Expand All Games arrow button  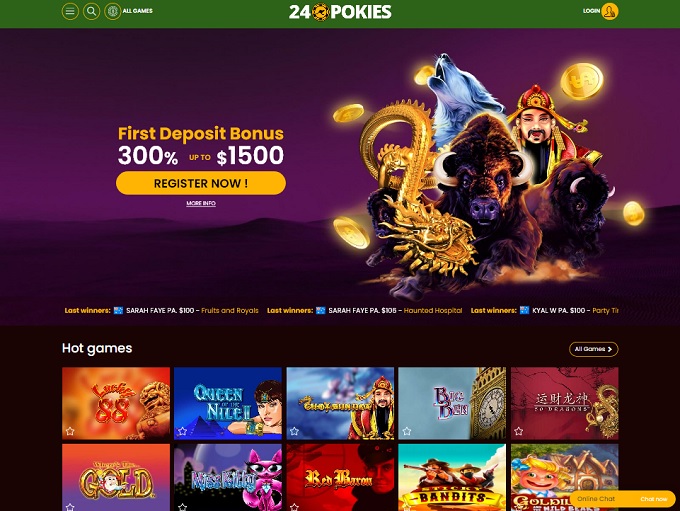click(594, 349)
